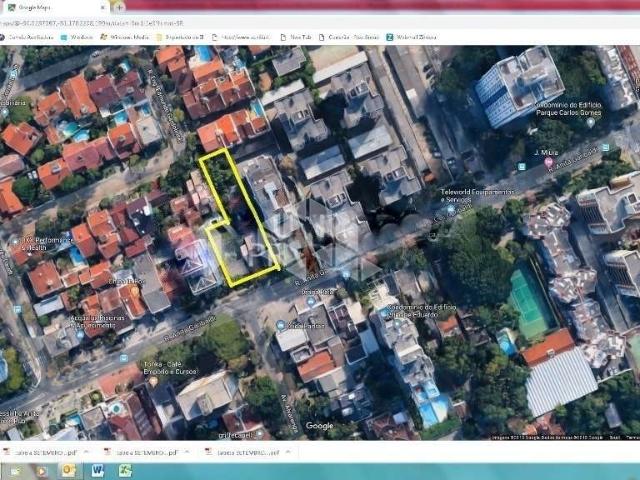Viewport: 640px width, 480px height.
Task: Click the Condominio do Edificio Parque Carlos Gomes marker
Action: click(x=590, y=122)
